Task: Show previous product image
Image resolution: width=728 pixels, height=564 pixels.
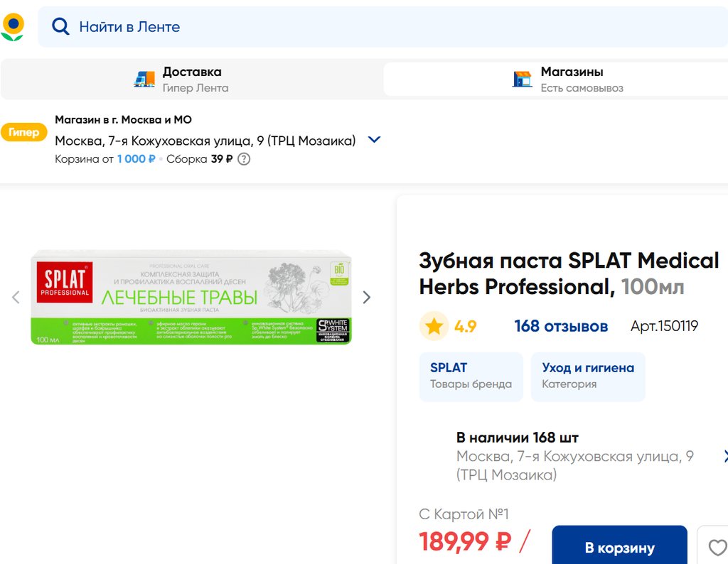Action: (16, 298)
